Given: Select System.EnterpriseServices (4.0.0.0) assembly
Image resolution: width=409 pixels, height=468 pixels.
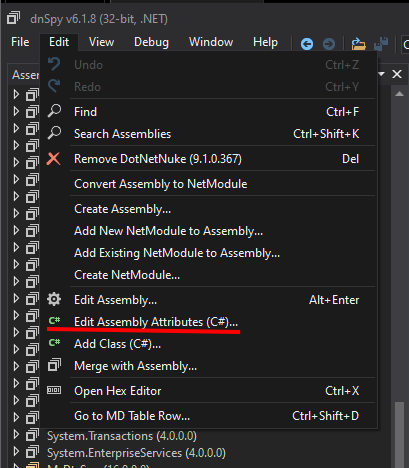Looking at the screenshot, I should [x=136, y=453].
